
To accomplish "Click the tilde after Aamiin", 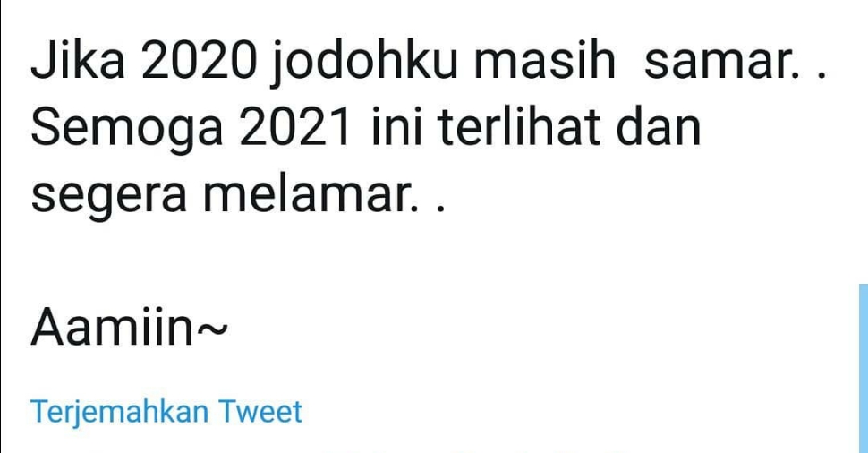I will click(x=211, y=330).
